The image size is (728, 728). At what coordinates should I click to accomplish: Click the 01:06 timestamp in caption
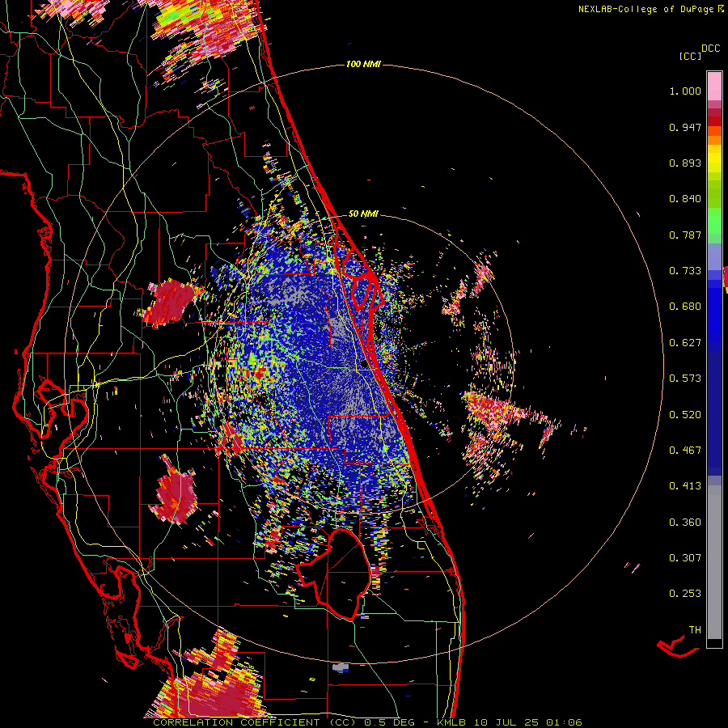point(564,722)
